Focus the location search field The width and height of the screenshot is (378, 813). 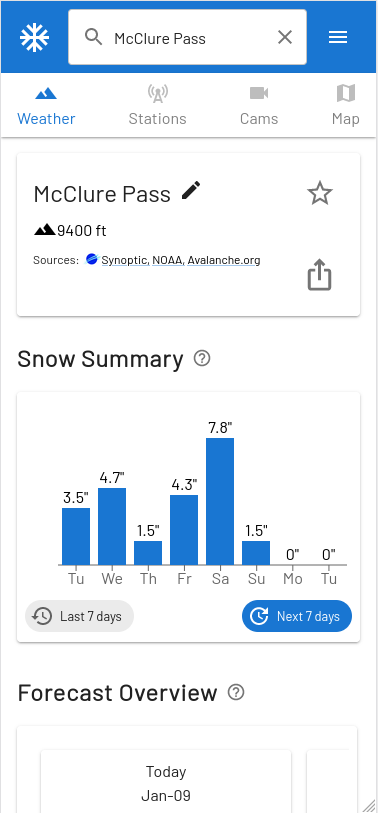189,37
